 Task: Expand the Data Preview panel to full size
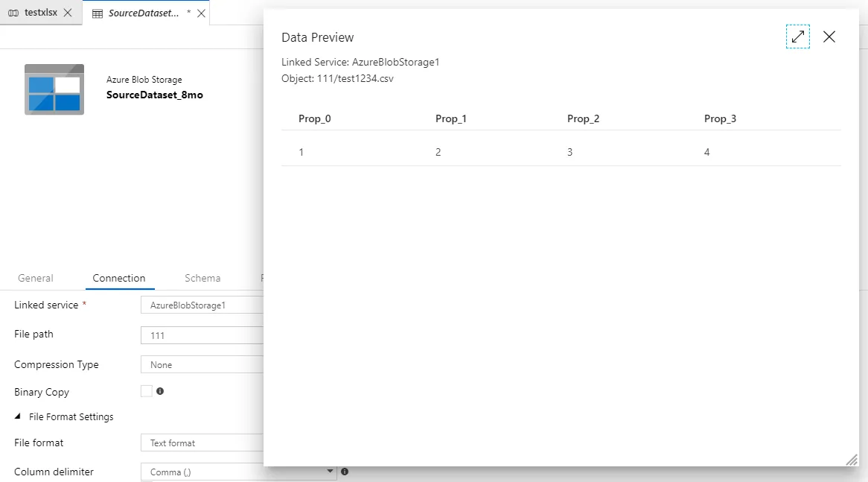[x=797, y=37]
